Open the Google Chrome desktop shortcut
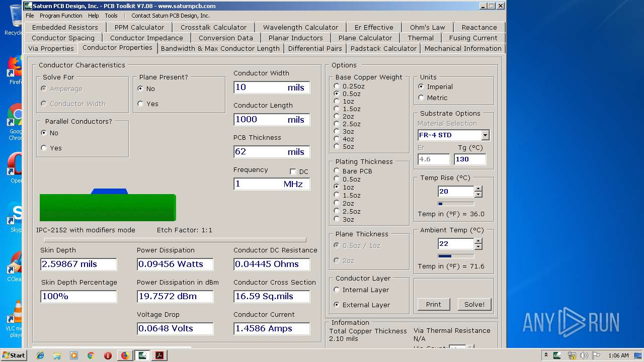 [15, 122]
